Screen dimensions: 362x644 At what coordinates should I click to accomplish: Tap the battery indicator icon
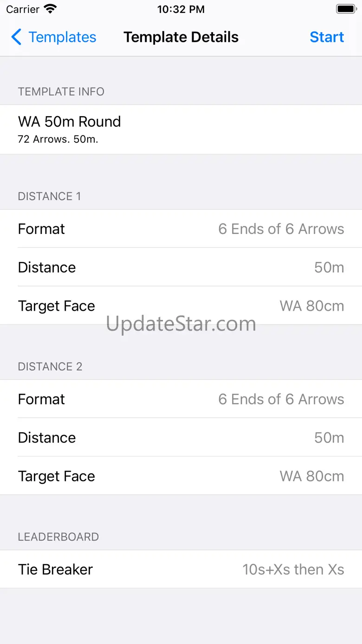coord(346,9)
